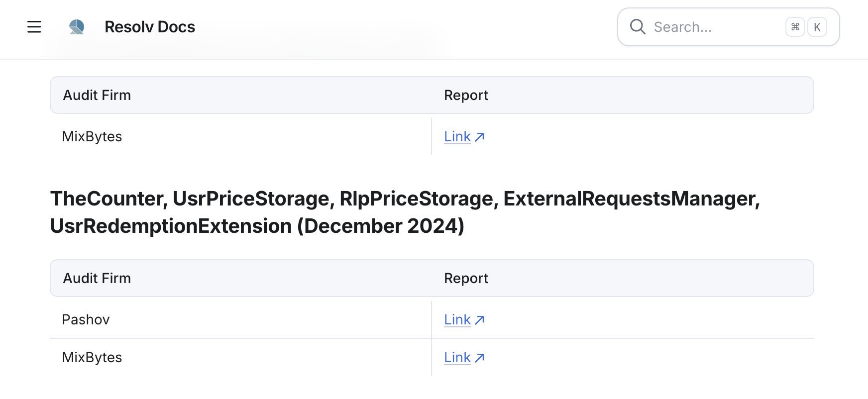Click the K keyboard shortcut badge

[817, 27]
